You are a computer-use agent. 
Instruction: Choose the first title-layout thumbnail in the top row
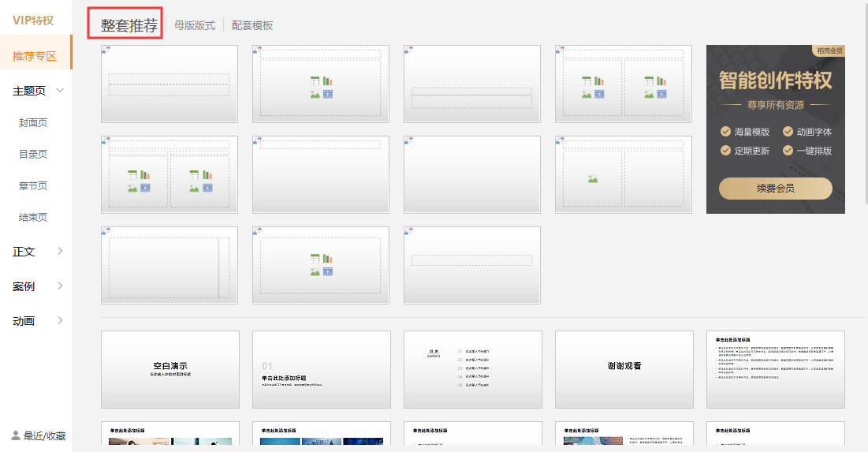click(170, 84)
